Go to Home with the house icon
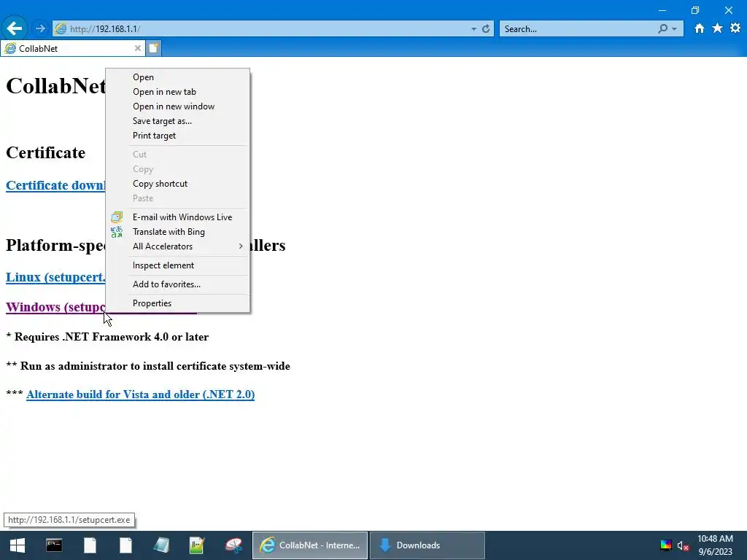Image resolution: width=747 pixels, height=560 pixels. coord(699,28)
